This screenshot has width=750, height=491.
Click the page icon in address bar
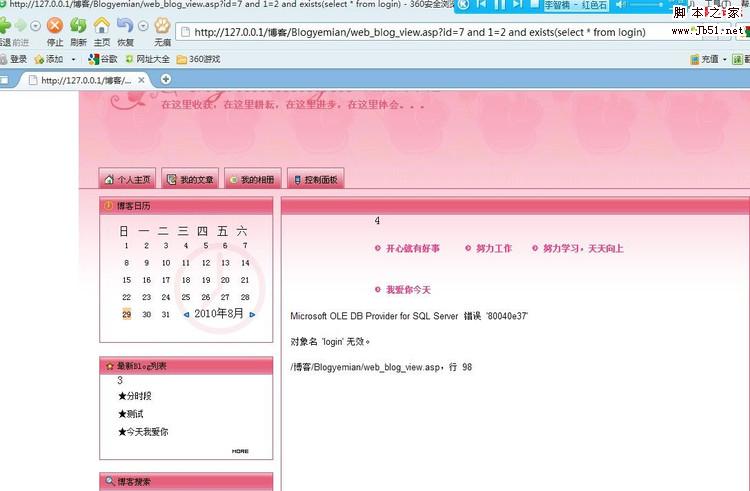tap(185, 33)
